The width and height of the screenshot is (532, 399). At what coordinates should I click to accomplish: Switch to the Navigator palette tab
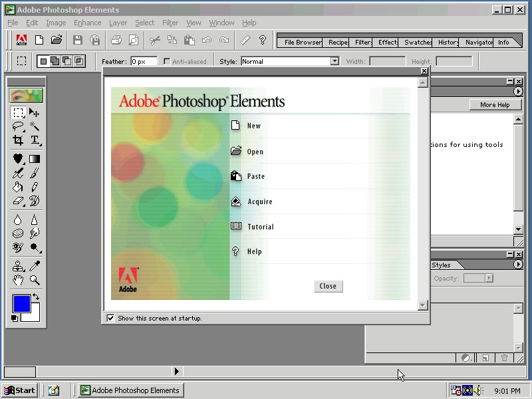[479, 43]
